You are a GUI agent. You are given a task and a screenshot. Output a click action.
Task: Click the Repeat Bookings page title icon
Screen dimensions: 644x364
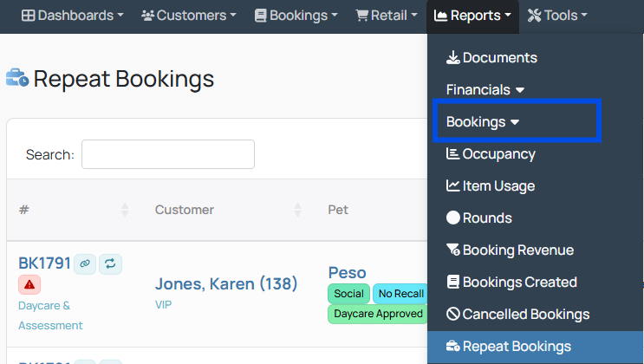point(17,78)
